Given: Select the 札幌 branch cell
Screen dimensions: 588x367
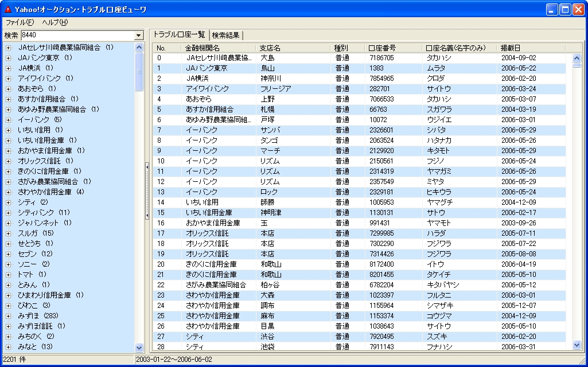Looking at the screenshot, I should (x=267, y=110).
